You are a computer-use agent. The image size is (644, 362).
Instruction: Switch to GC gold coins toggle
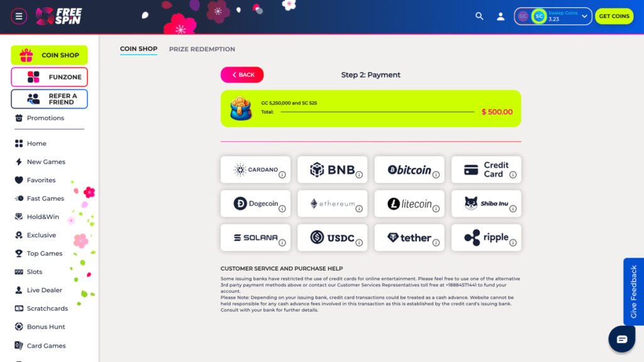click(x=523, y=16)
